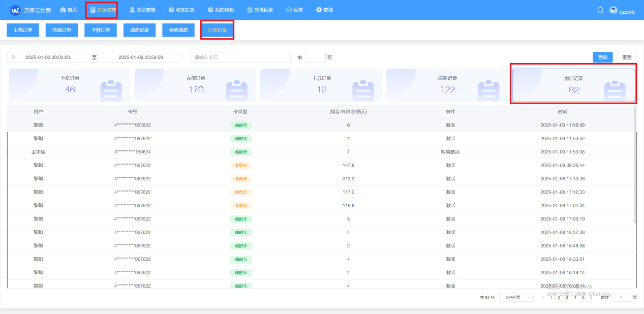The height and width of the screenshot is (314, 644).
Task: Go to 首页 home page
Action: (x=69, y=10)
